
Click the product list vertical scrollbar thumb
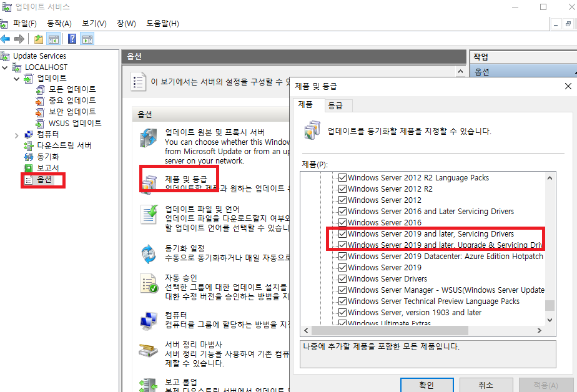click(550, 305)
